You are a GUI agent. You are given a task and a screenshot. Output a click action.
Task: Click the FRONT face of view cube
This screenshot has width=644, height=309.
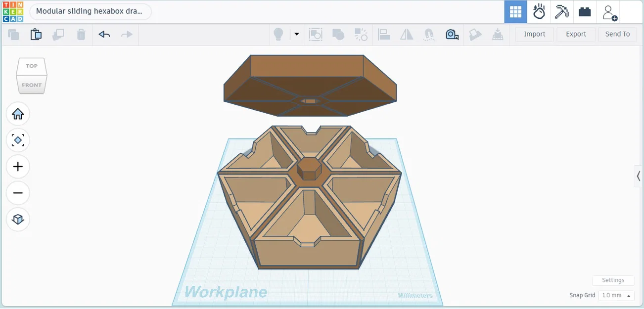pyautogui.click(x=32, y=85)
